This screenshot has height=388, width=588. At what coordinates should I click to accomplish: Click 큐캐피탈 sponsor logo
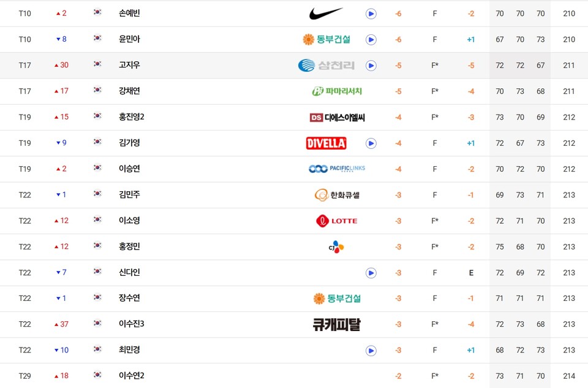coord(336,325)
